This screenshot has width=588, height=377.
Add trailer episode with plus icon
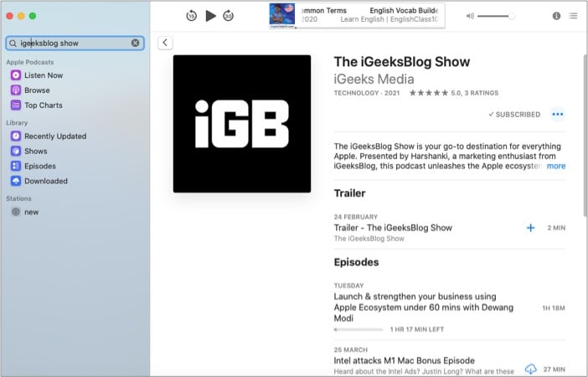click(530, 228)
